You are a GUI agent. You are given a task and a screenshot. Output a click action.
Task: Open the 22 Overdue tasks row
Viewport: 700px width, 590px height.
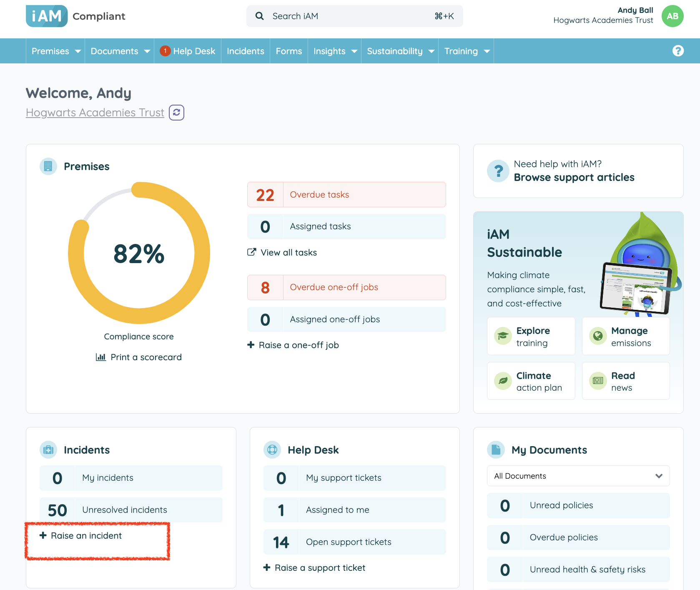coord(346,195)
